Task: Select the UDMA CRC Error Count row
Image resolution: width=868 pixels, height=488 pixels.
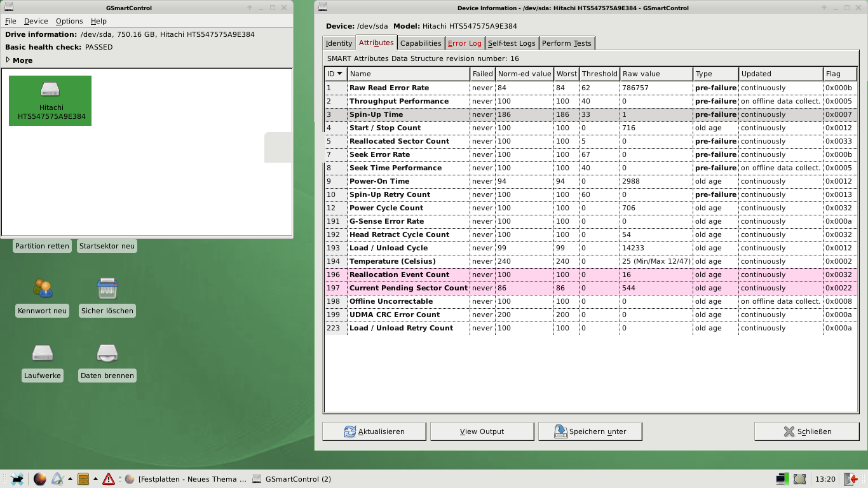Action: [x=590, y=315]
